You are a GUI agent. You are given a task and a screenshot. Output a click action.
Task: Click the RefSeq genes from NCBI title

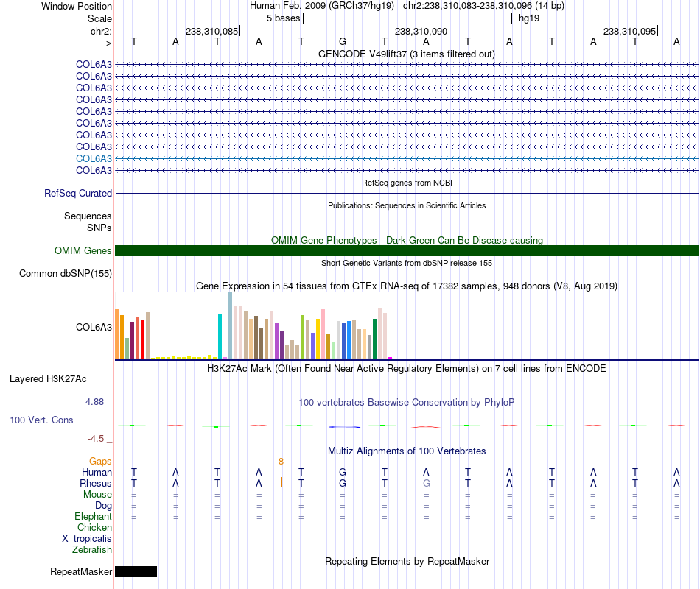pyautogui.click(x=407, y=183)
